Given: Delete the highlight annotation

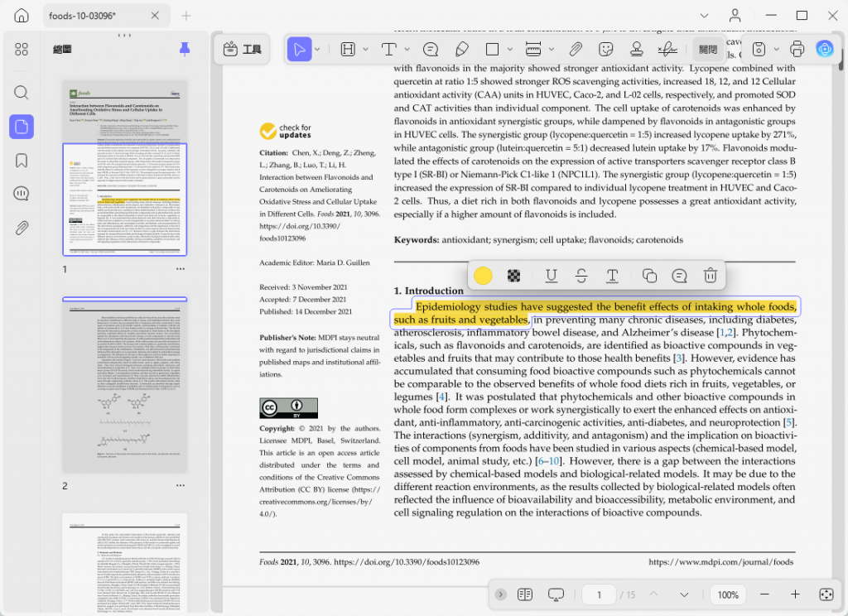Looking at the screenshot, I should (710, 276).
